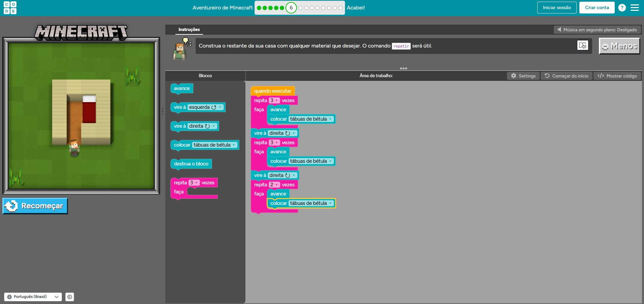644x304 pixels.
Task: Click Mostrar código
Action: [x=617, y=76]
